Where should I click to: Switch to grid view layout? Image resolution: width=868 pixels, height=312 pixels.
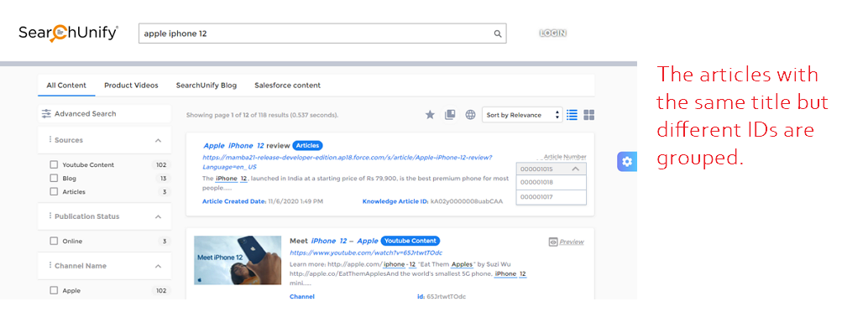click(589, 115)
